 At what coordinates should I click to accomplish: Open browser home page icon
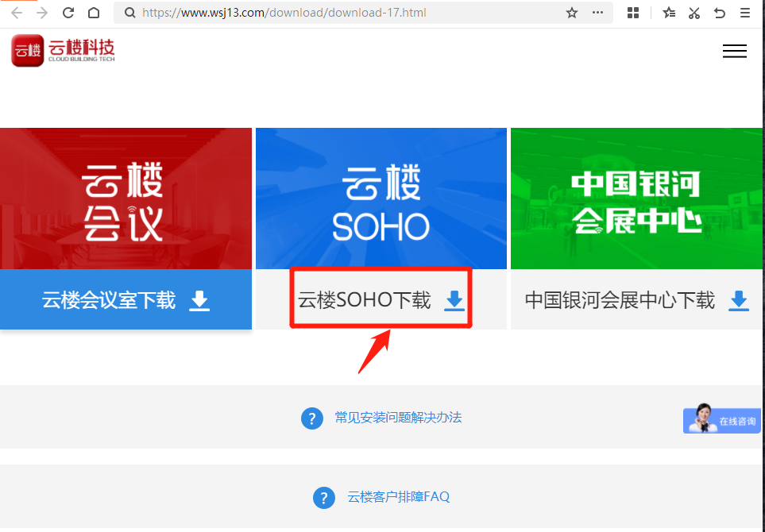coord(94,13)
